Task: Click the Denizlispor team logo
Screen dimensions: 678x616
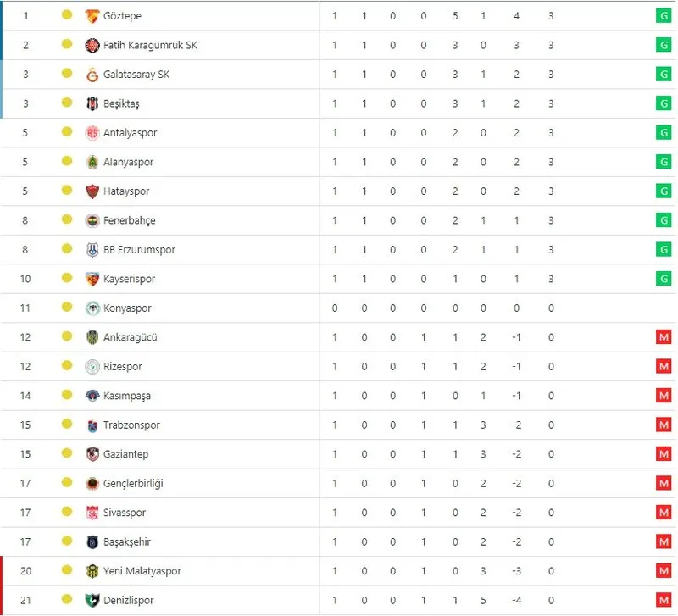Action: 93,600
